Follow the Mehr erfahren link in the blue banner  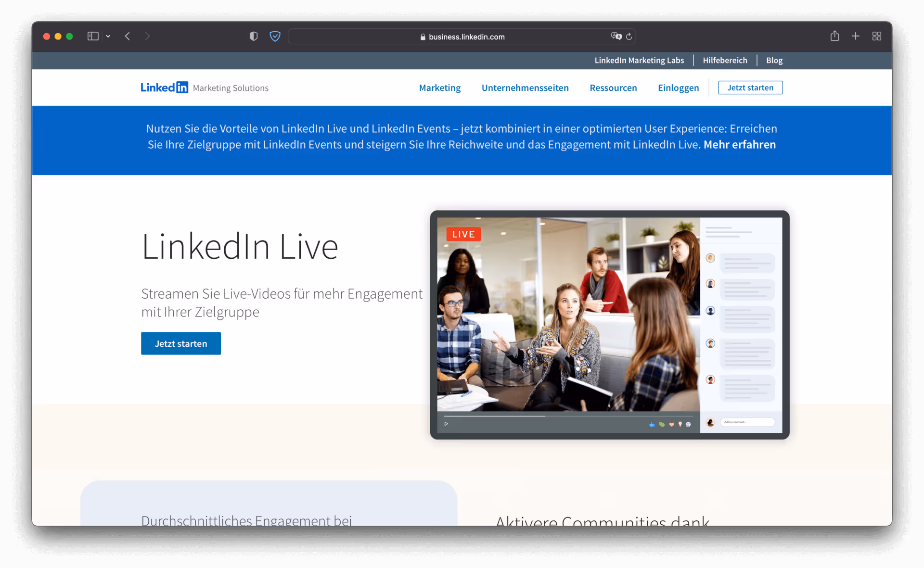740,144
